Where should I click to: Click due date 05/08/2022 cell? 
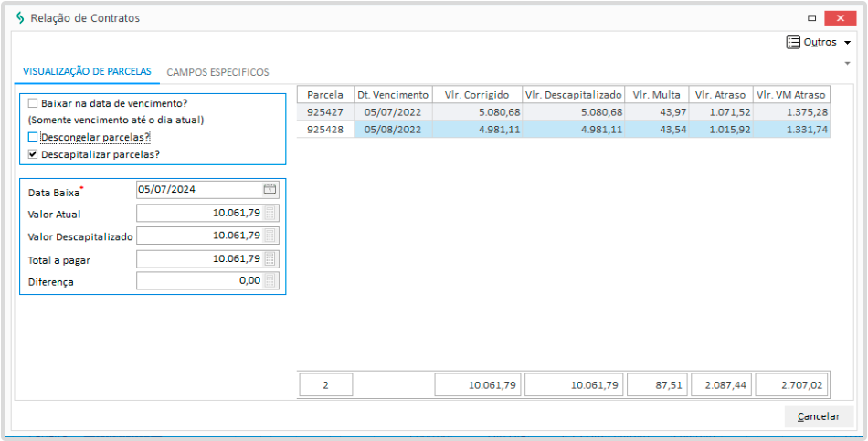coord(393,130)
